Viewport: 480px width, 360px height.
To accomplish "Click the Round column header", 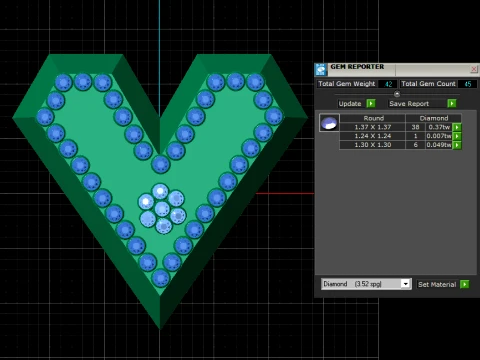I will point(373,118).
